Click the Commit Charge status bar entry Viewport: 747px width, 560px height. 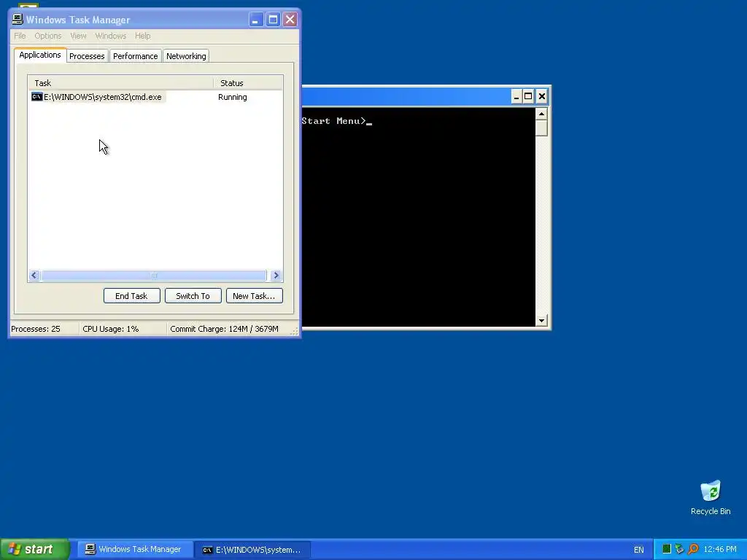coord(224,329)
